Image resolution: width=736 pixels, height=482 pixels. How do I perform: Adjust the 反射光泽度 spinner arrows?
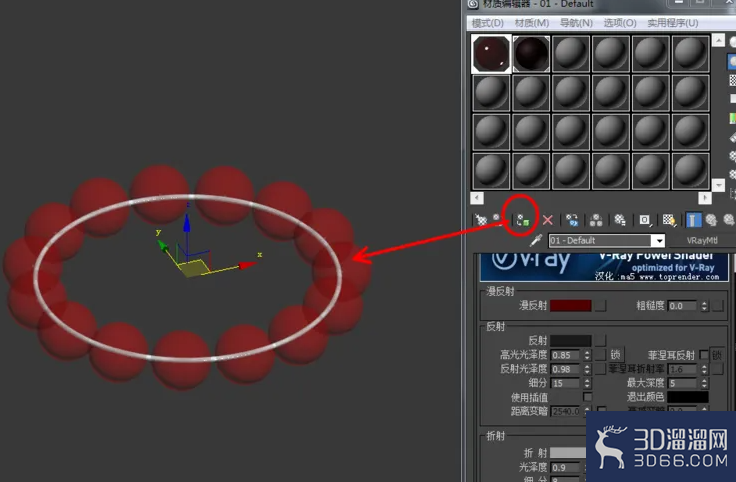(587, 369)
